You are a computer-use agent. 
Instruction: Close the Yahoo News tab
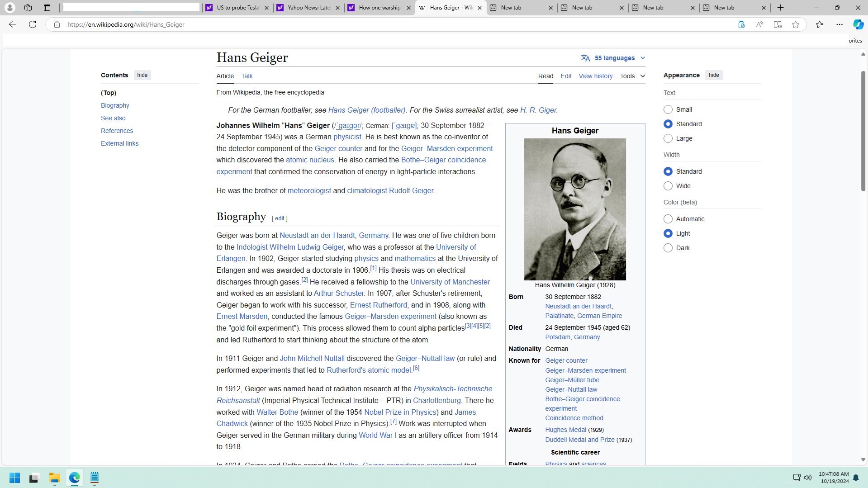point(337,8)
